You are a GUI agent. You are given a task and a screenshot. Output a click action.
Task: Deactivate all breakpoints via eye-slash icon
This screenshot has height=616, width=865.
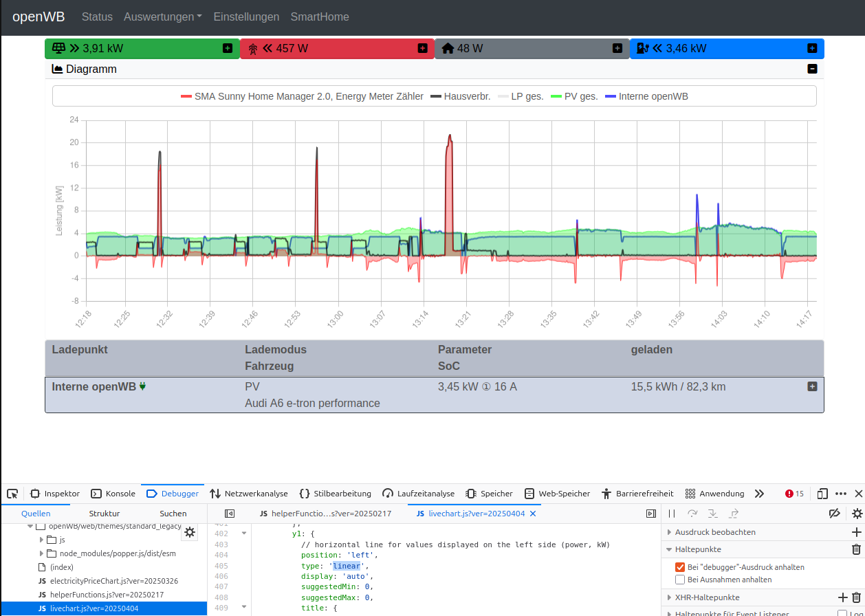[834, 513]
